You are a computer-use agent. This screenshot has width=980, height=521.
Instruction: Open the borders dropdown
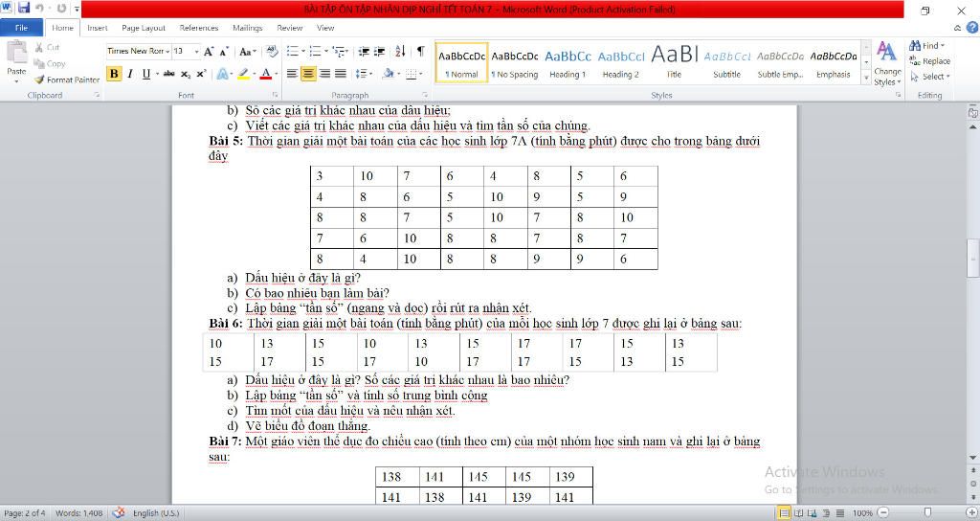click(422, 74)
